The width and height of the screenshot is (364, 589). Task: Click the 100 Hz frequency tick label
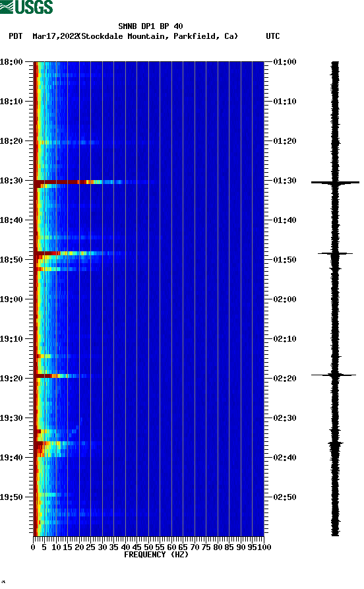pyautogui.click(x=264, y=547)
